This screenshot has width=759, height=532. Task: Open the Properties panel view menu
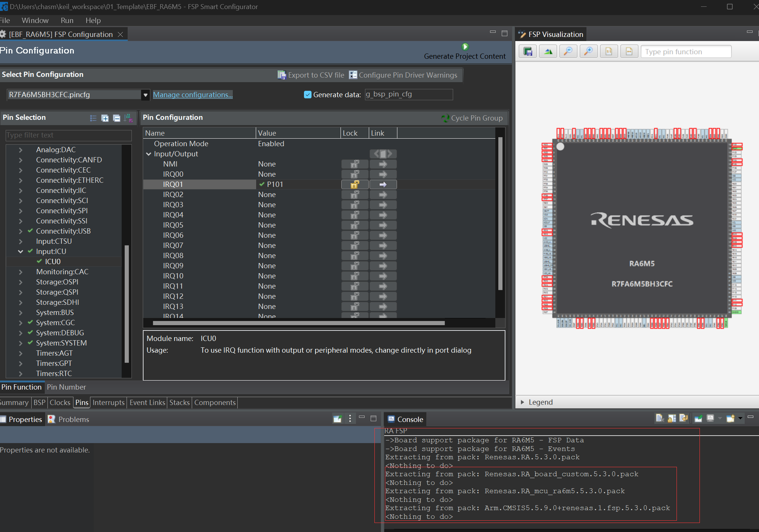tap(350, 419)
